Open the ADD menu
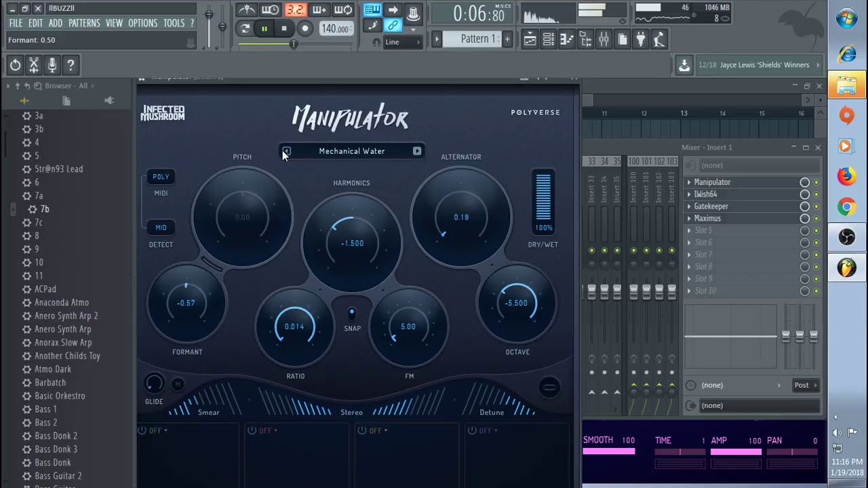868x488 pixels. pyautogui.click(x=56, y=23)
